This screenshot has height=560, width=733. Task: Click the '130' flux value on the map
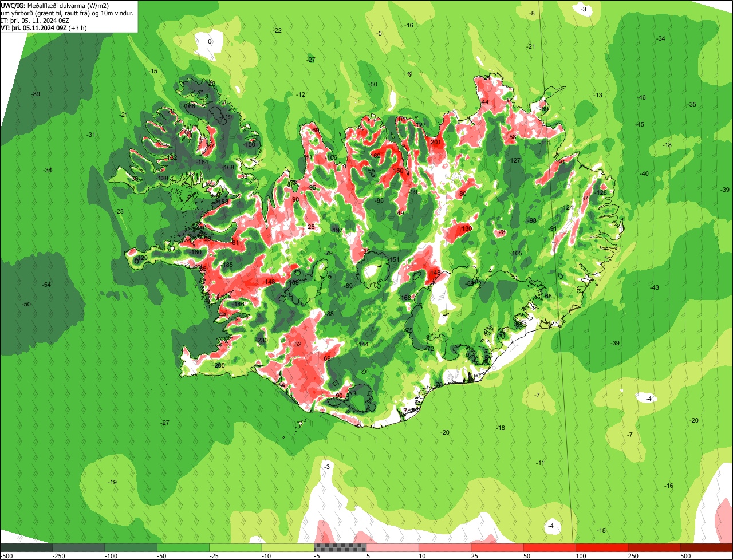click(x=467, y=228)
